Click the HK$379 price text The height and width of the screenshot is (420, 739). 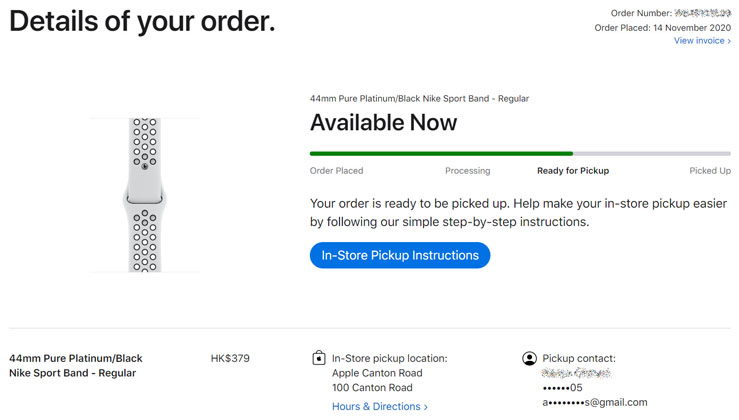pyautogui.click(x=230, y=358)
